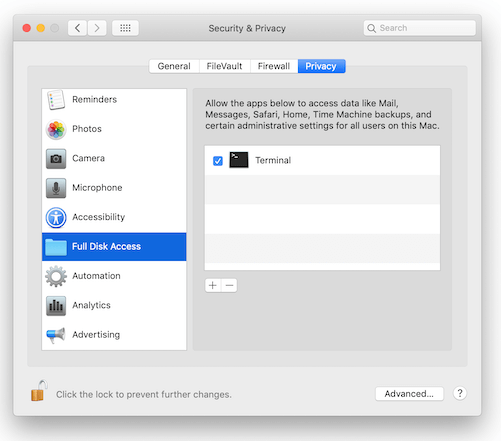Switch to the Firewall tab
501x441 pixels.
click(x=274, y=66)
